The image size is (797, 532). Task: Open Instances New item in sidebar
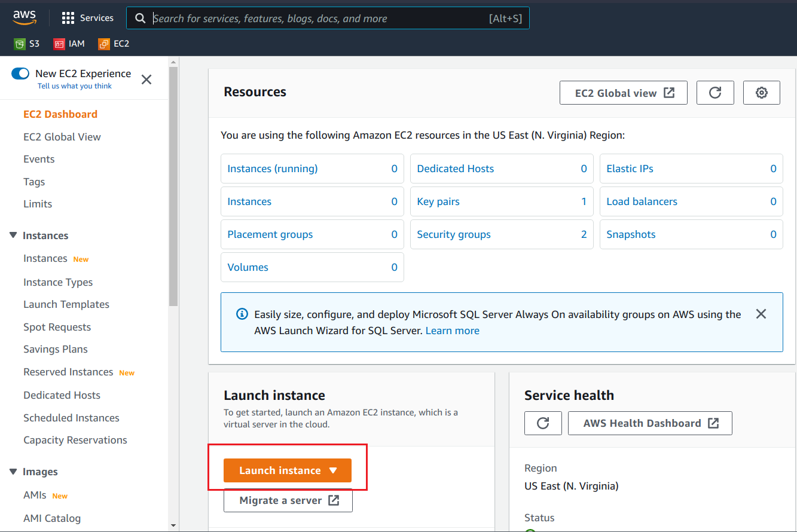(x=45, y=258)
